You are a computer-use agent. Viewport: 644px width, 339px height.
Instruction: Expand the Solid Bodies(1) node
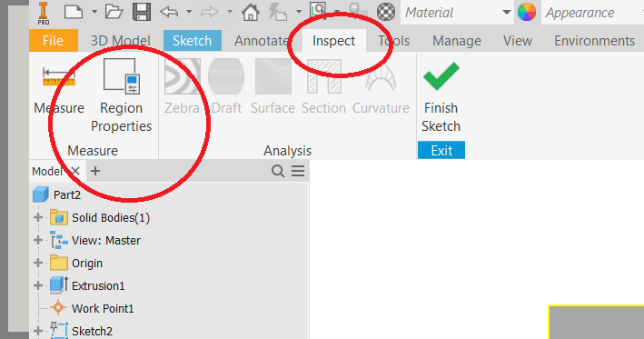coord(38,217)
